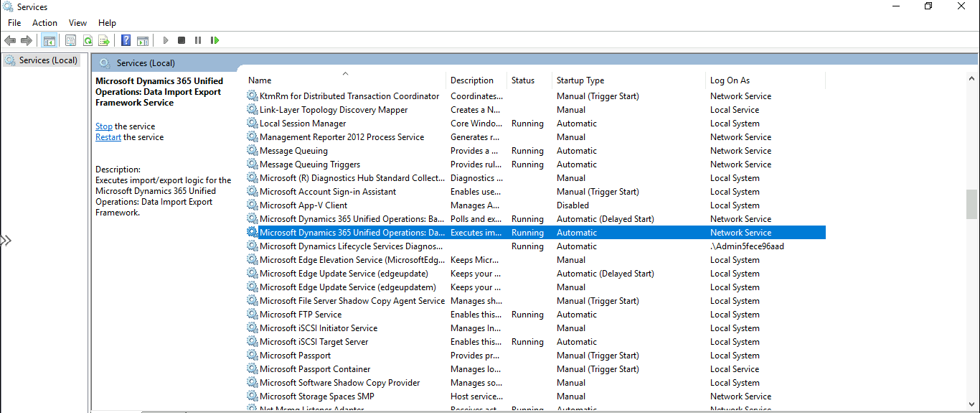This screenshot has width=980, height=413.
Task: Click gear icon beside KtmRm for Distributed Transaction Coordinator
Action: coord(252,96)
